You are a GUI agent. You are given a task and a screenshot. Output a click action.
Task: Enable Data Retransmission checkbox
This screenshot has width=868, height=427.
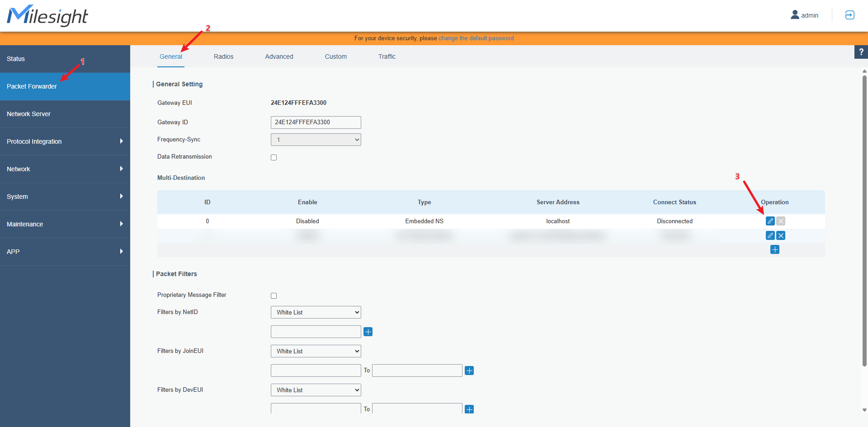(x=274, y=157)
